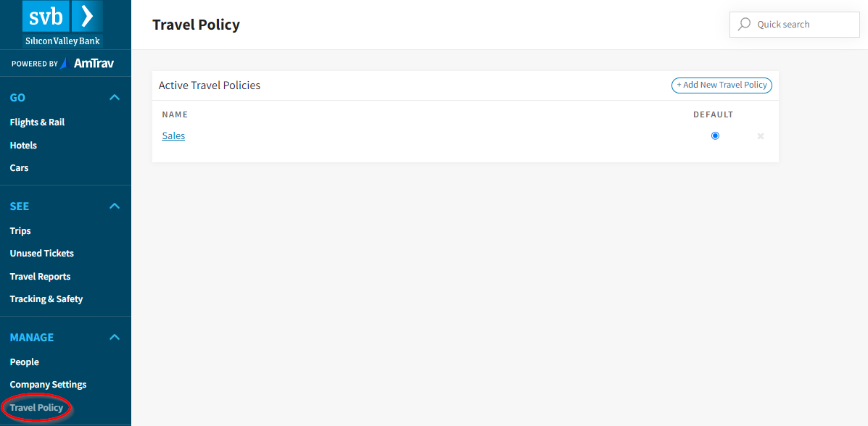Open Tracking & Safety page
868x426 pixels.
[x=46, y=299]
